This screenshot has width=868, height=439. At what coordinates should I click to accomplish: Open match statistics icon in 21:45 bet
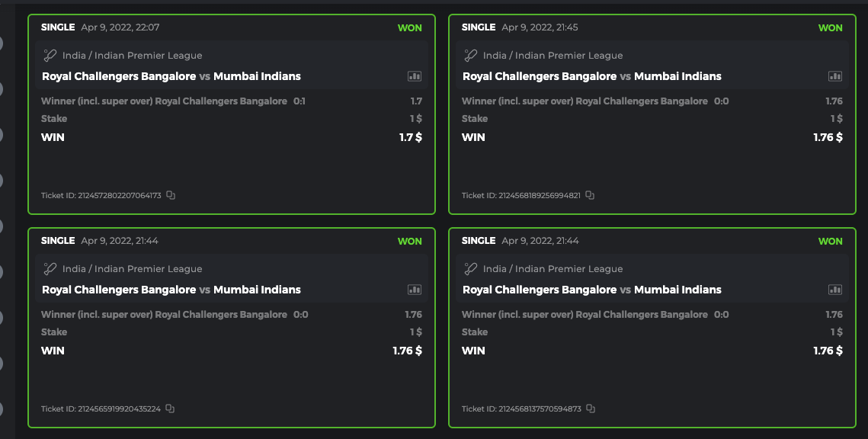coord(835,76)
